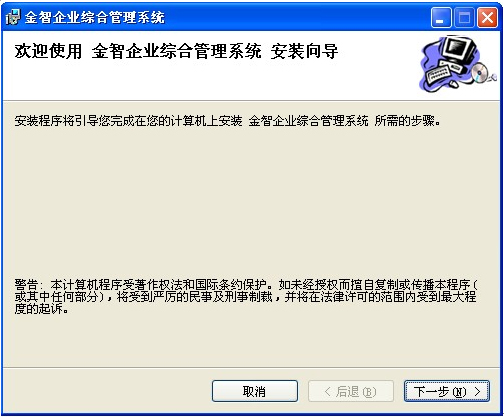Click the disabled 后退(B) button

pos(351,391)
